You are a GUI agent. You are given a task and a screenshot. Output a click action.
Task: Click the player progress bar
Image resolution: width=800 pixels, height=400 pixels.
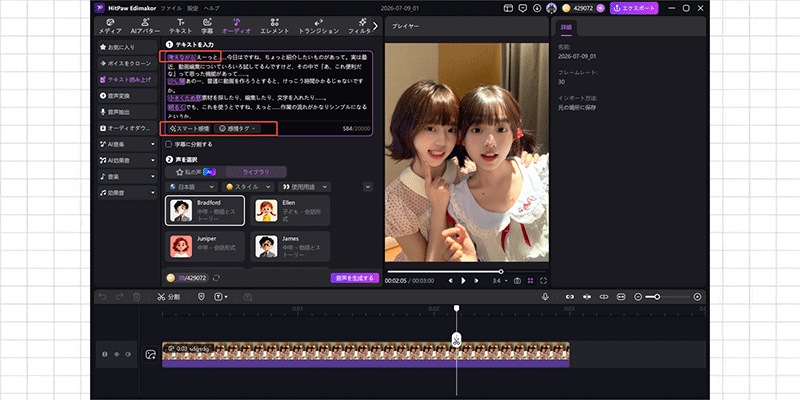[x=467, y=271]
